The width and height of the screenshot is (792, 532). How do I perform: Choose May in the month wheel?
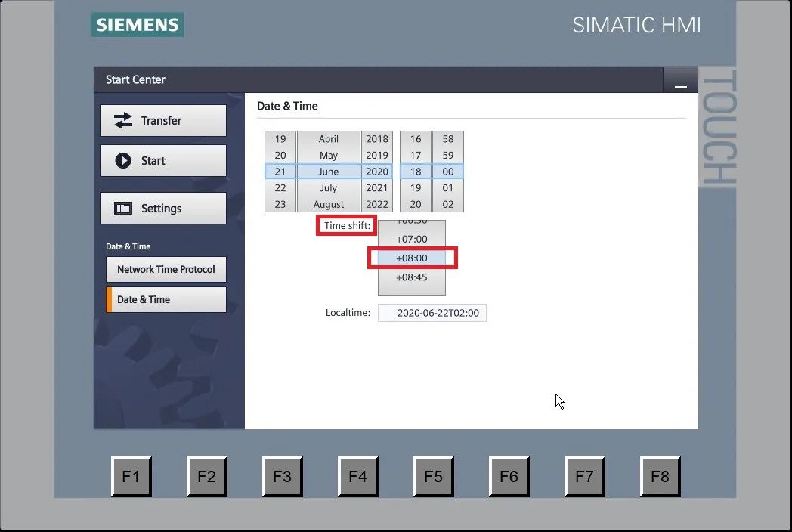click(328, 155)
